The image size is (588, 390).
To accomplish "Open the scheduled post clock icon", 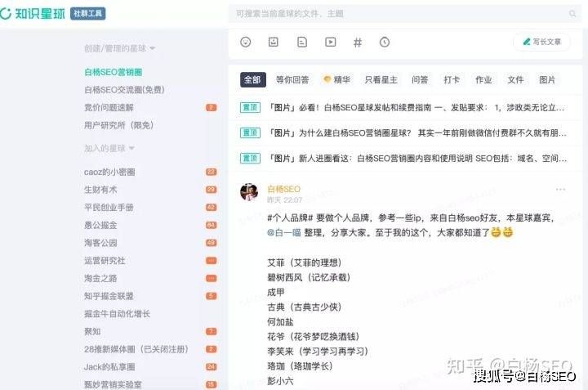I will coord(385,42).
